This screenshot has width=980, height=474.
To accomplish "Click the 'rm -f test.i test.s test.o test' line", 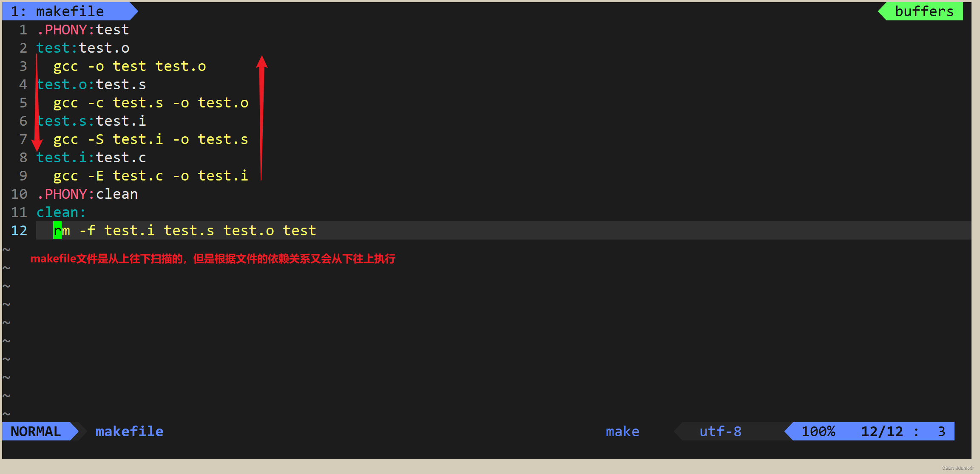I will 185,231.
